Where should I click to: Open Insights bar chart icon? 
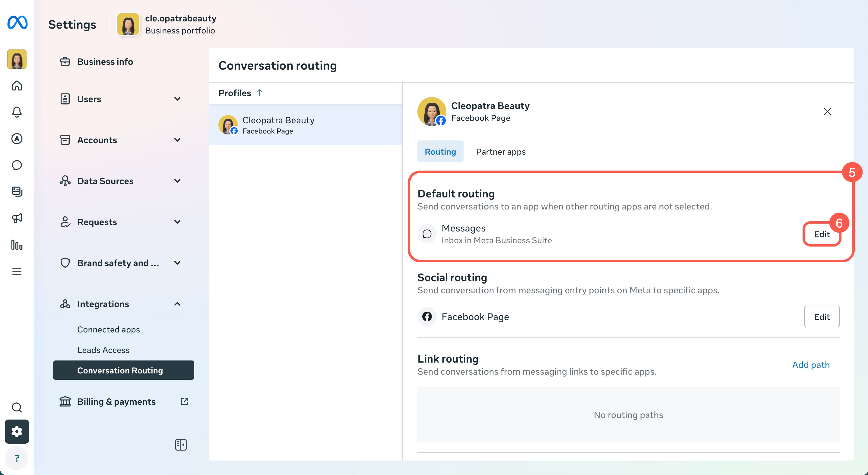pyautogui.click(x=17, y=245)
